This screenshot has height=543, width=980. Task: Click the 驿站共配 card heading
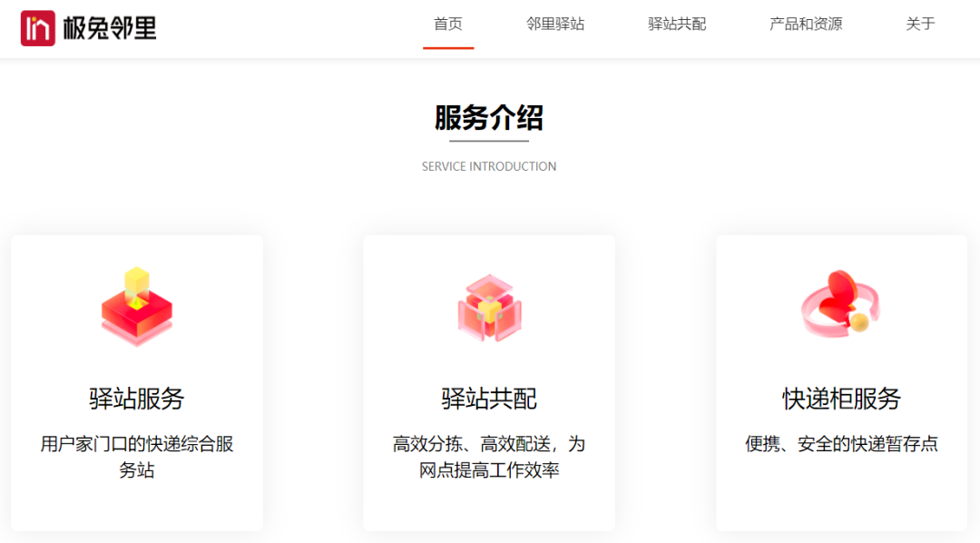pyautogui.click(x=489, y=398)
